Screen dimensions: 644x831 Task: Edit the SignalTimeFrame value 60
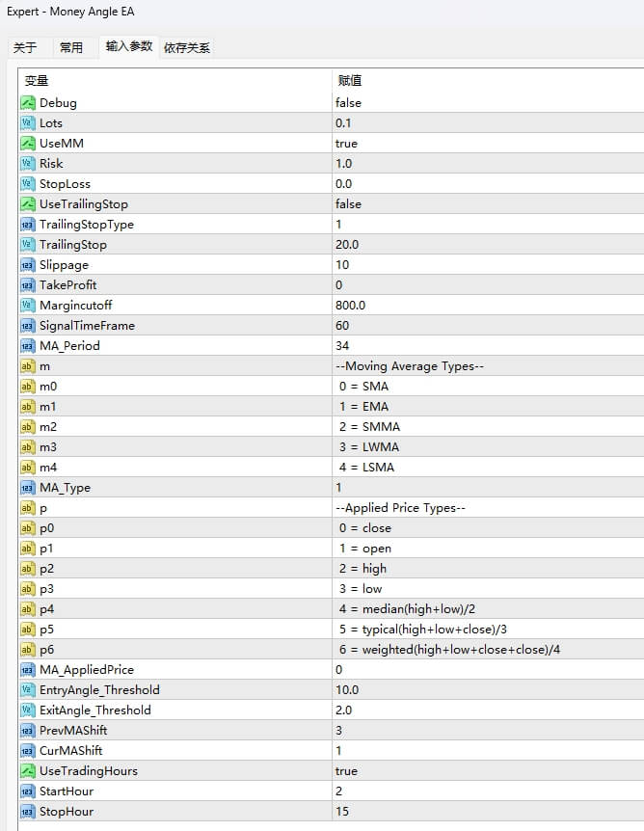342,326
